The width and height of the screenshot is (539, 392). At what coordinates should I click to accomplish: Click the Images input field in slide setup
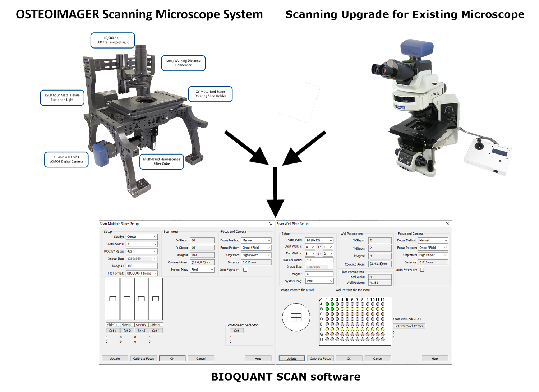pyautogui.click(x=142, y=266)
